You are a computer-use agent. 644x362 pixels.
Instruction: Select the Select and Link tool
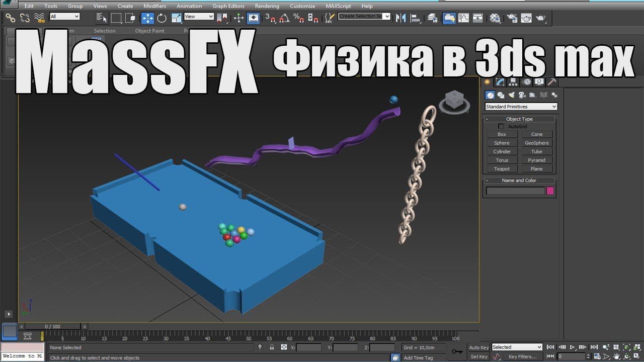(x=10, y=18)
